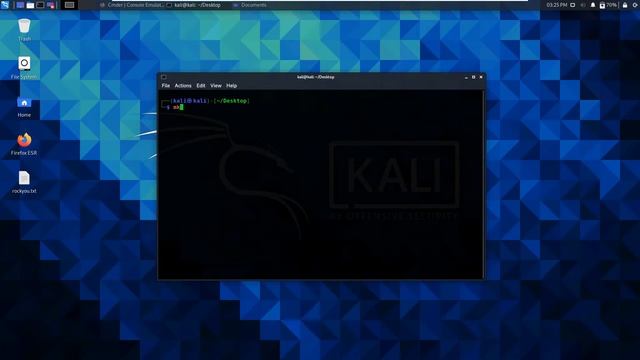The height and width of the screenshot is (360, 640).
Task: Click the 03:25 PM clock
Action: click(x=557, y=5)
